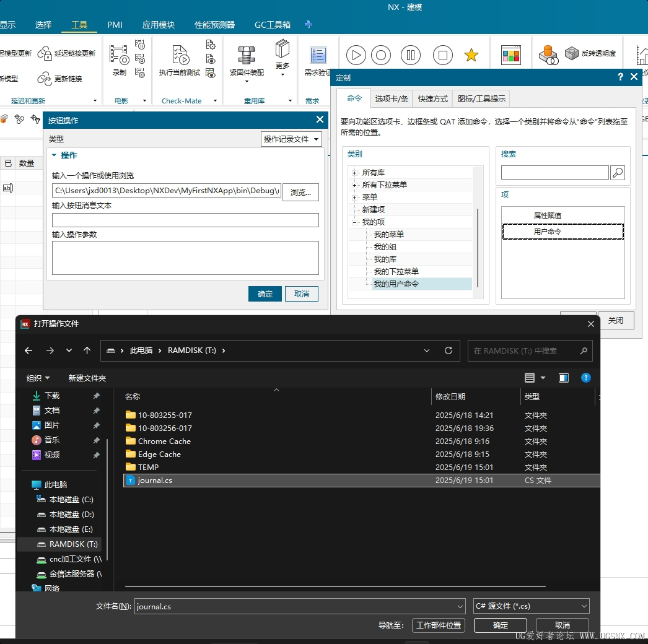
Task: Open the file name history dropdown arrow
Action: (x=460, y=606)
